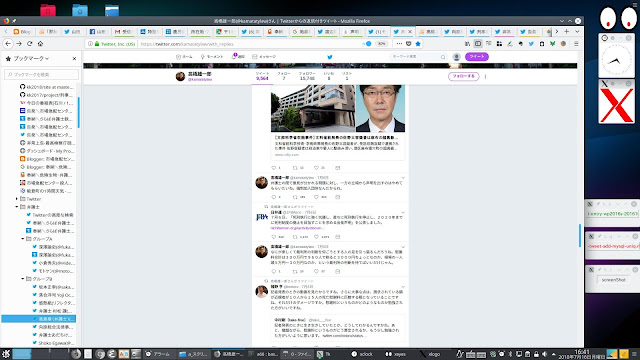Show the tab list dropdown arrow
This screenshot has width=640, height=360.
[577, 31]
